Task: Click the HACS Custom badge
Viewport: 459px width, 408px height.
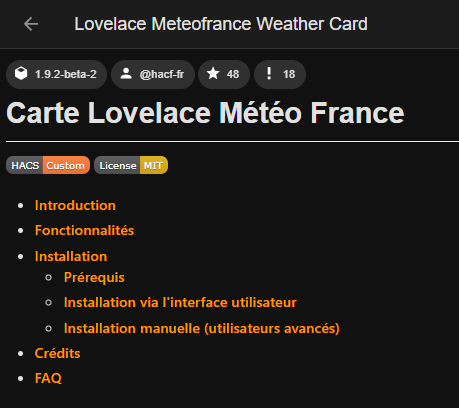Action: click(x=48, y=165)
